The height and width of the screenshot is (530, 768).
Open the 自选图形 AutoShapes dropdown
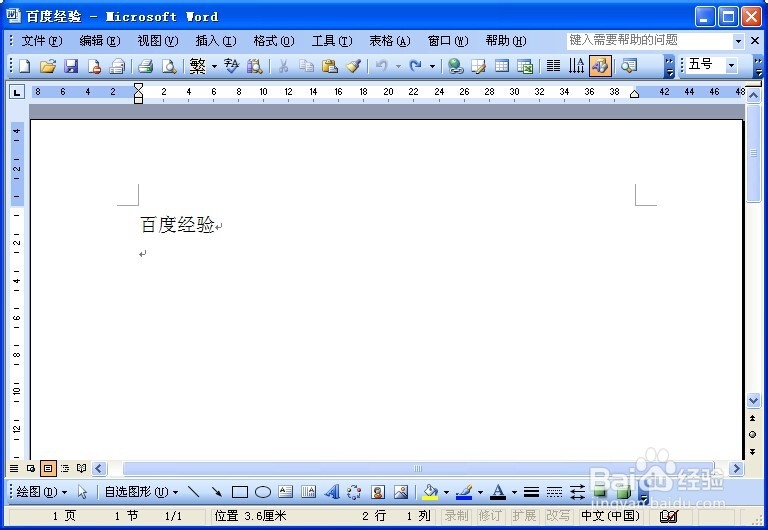(x=142, y=491)
